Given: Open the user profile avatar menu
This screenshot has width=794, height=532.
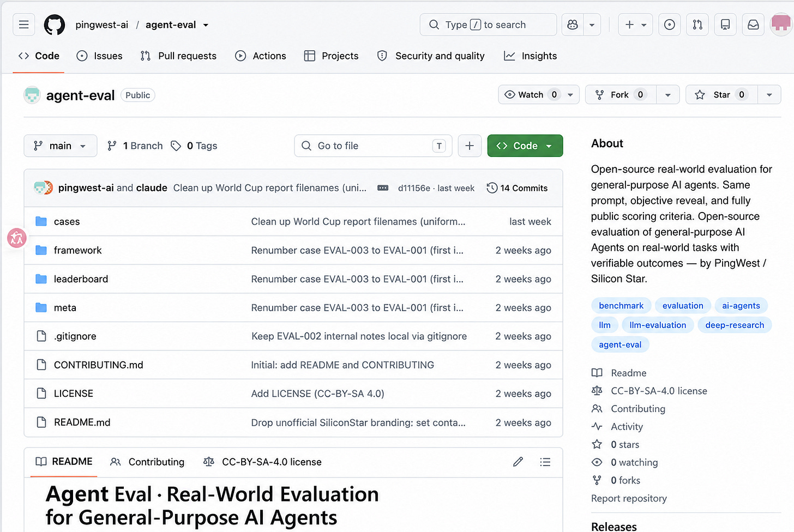Looking at the screenshot, I should click(781, 25).
